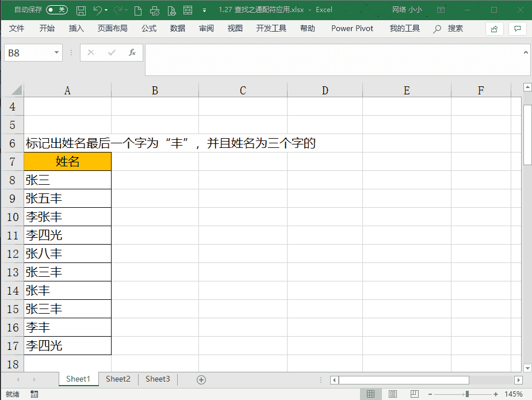Viewport: 532px width, 400px height.
Task: Click the Enter checkmark formula icon
Action: [111, 52]
